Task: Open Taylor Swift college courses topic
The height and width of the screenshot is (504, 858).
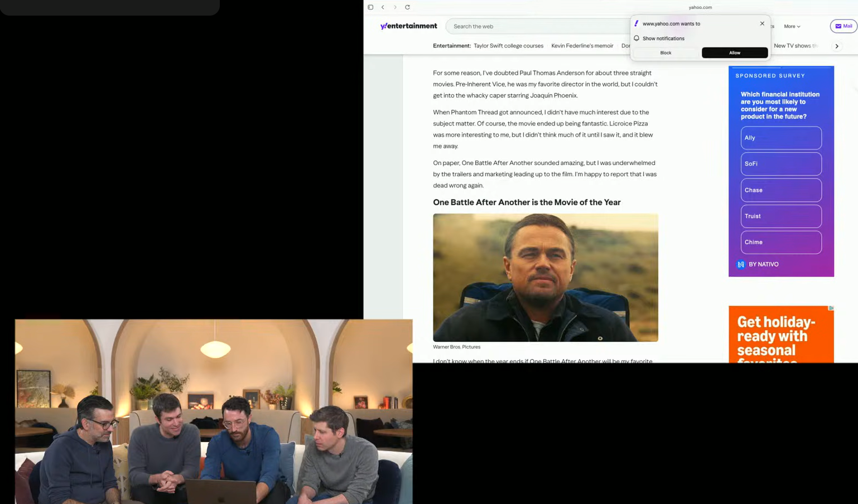Action: [508, 46]
